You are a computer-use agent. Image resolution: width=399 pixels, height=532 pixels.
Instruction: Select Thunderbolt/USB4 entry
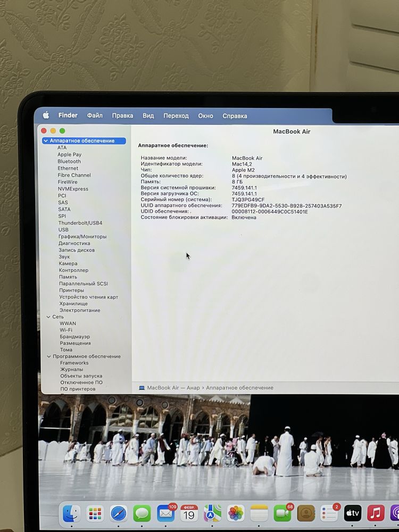point(80,223)
